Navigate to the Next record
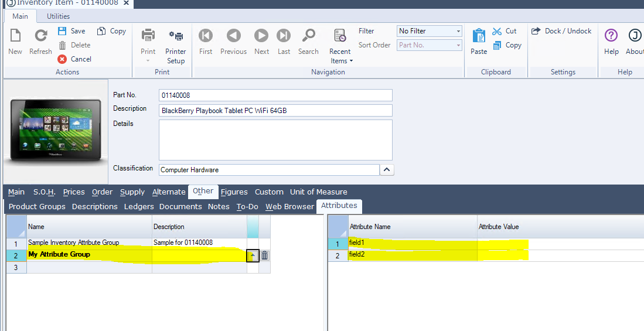This screenshot has height=331, width=644. [261, 36]
